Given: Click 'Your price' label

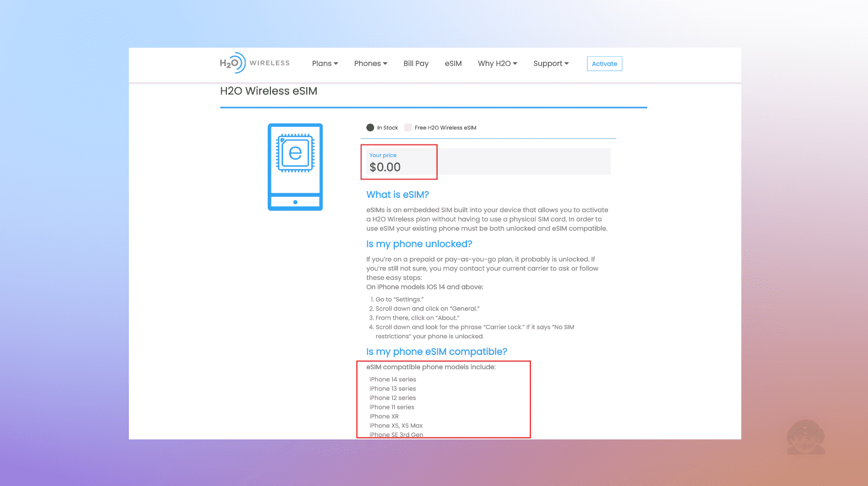Looking at the screenshot, I should coord(383,155).
